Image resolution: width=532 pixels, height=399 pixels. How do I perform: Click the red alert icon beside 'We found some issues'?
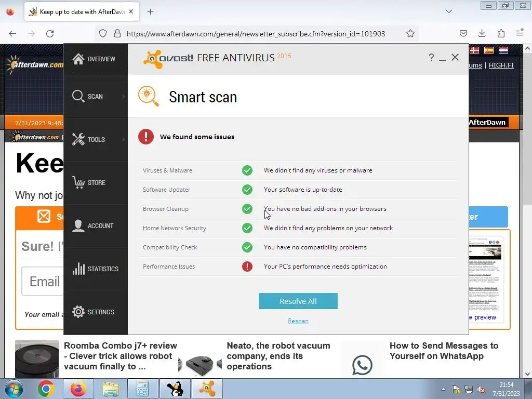(146, 137)
